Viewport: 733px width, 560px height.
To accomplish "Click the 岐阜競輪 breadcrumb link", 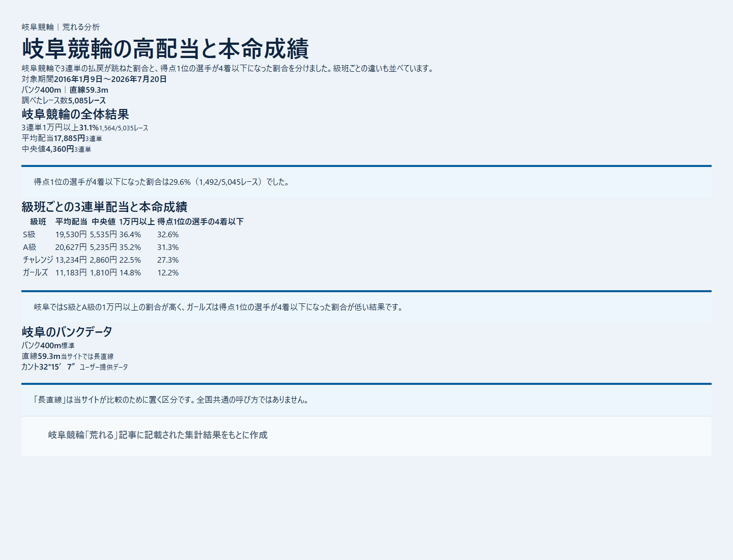I will 38,27.
